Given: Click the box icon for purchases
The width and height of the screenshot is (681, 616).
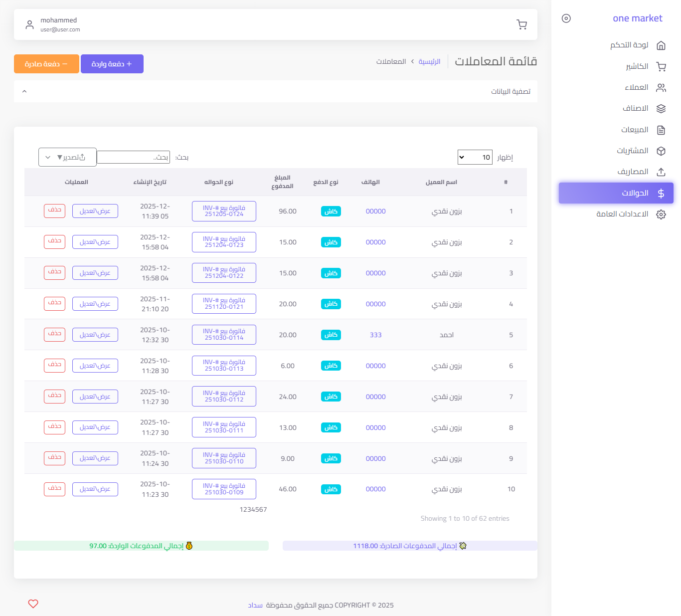Looking at the screenshot, I should tap(661, 151).
